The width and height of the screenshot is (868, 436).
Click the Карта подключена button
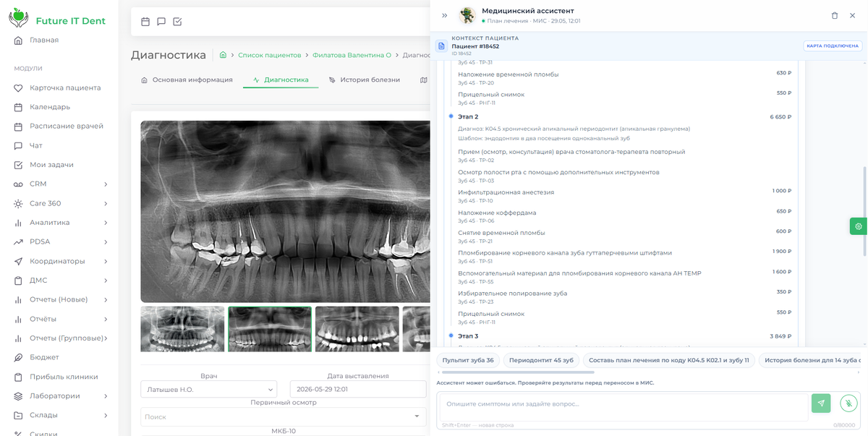[x=832, y=46]
